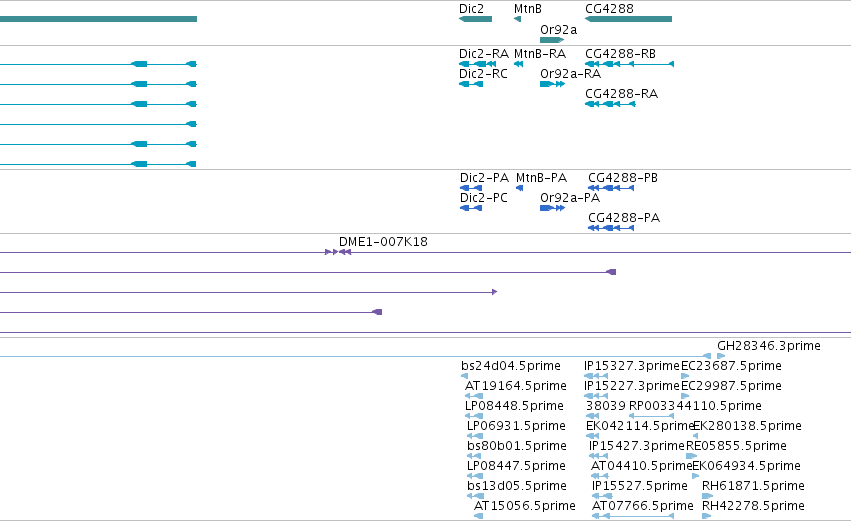Open the CG4288 gene label
The height and width of the screenshot is (521, 851).
pyautogui.click(x=609, y=9)
